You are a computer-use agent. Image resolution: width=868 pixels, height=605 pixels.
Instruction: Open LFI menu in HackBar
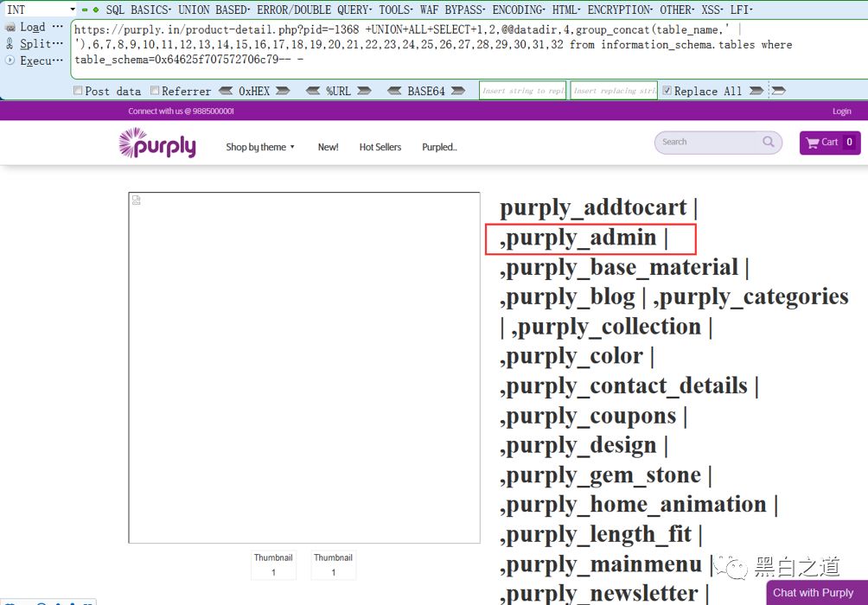(x=741, y=10)
